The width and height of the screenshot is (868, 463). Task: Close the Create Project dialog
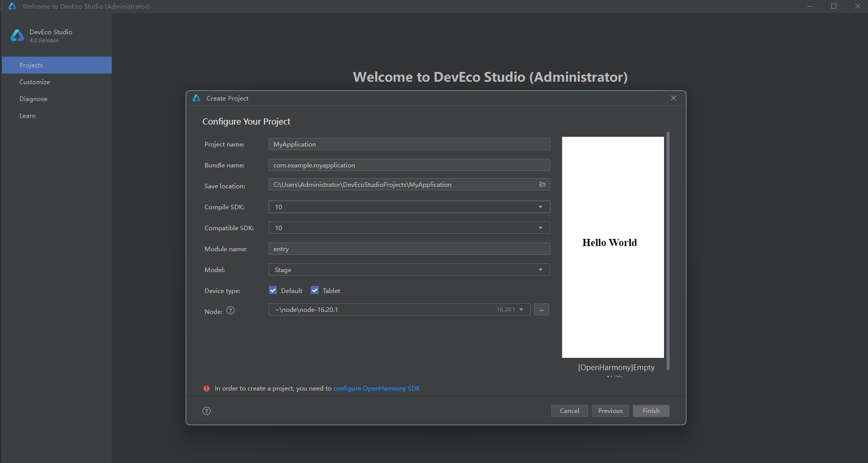674,98
